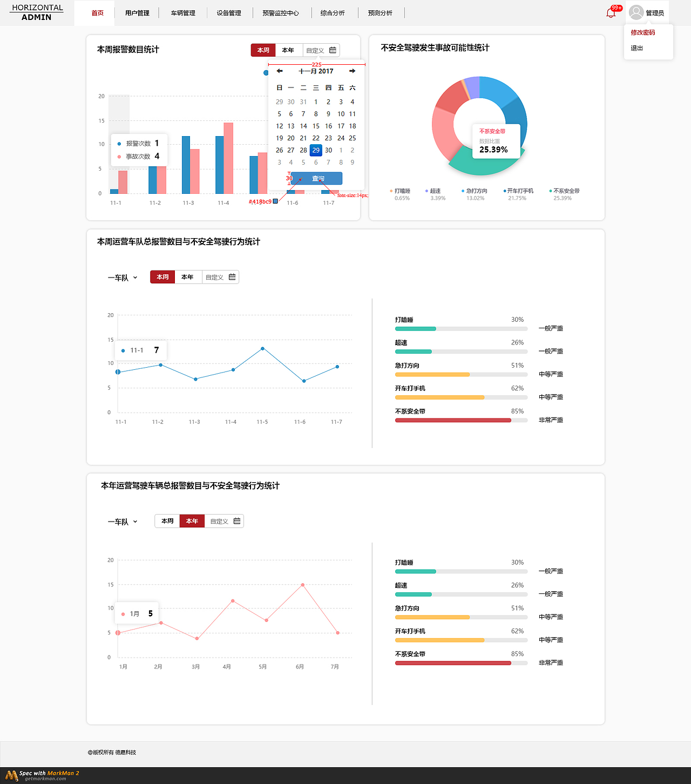Click the pink segment of donut chart
Screen dimensions: 691x784
click(444, 132)
